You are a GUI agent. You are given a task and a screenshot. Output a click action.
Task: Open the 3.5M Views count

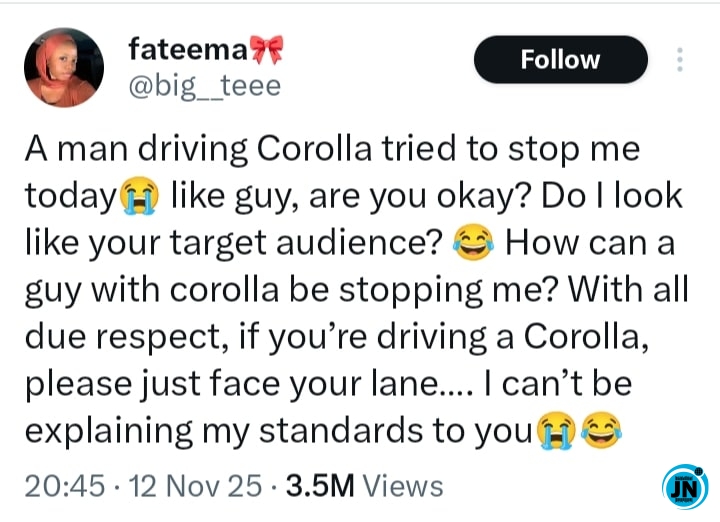tap(365, 486)
